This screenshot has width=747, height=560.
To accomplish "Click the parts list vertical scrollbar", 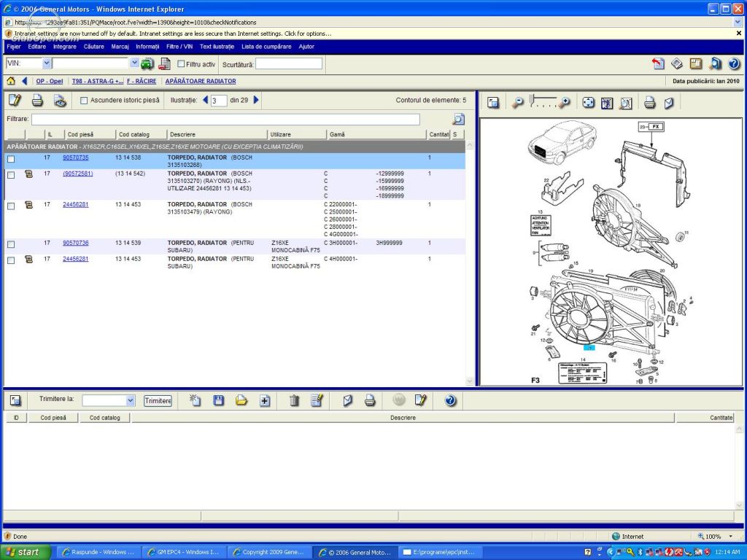I will coord(469,262).
